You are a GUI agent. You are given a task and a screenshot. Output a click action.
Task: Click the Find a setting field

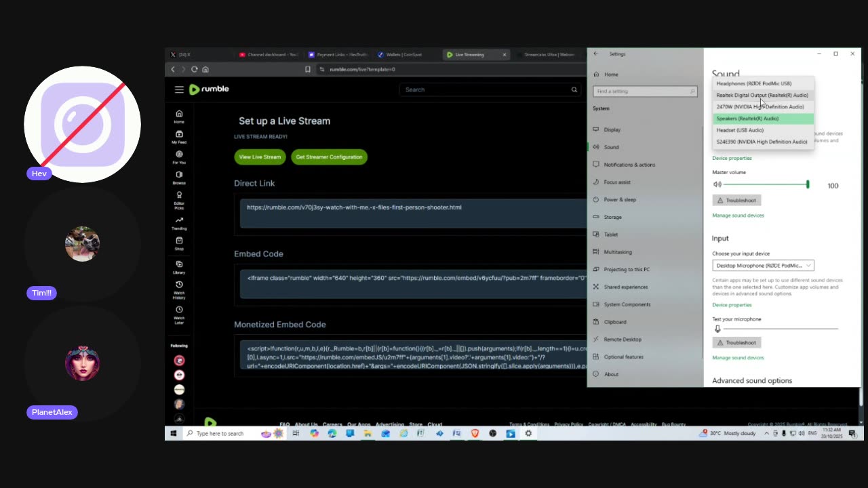(x=645, y=91)
